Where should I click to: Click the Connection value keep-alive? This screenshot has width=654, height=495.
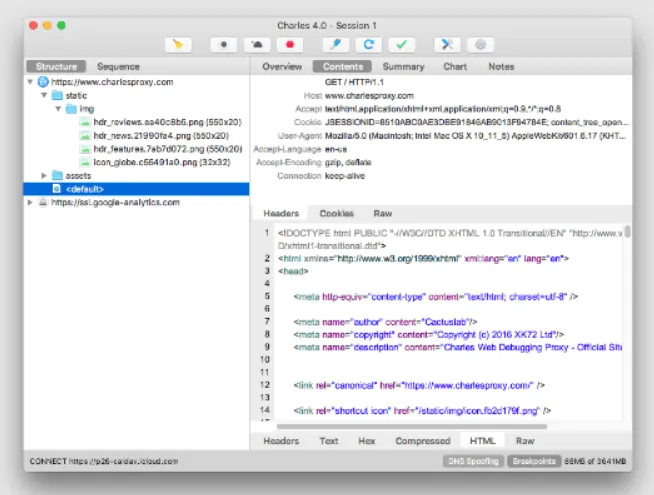(x=345, y=176)
